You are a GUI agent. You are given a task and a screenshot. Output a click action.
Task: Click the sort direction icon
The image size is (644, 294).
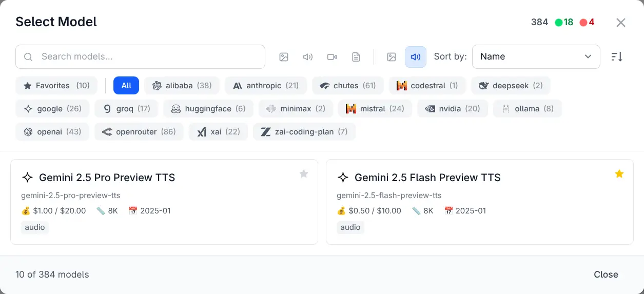point(617,57)
